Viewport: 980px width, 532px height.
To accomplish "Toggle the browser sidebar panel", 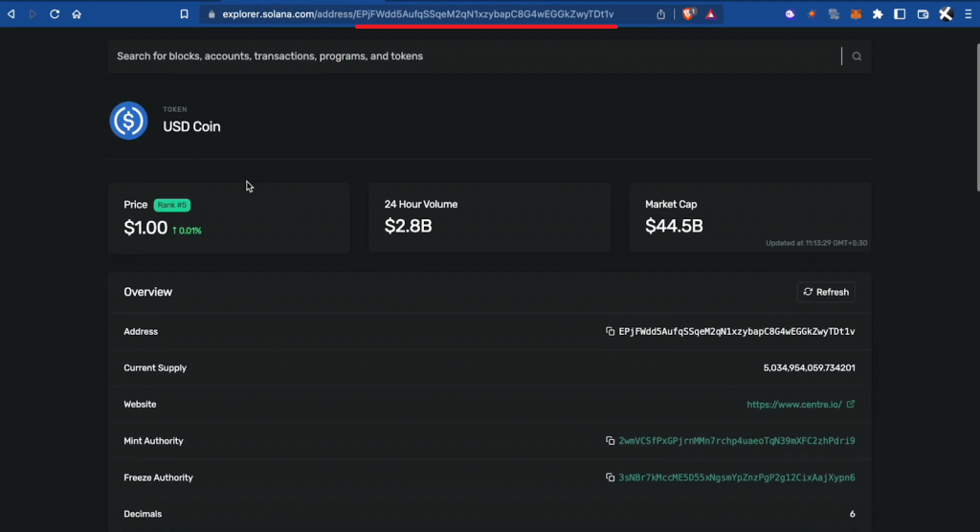I will click(900, 13).
